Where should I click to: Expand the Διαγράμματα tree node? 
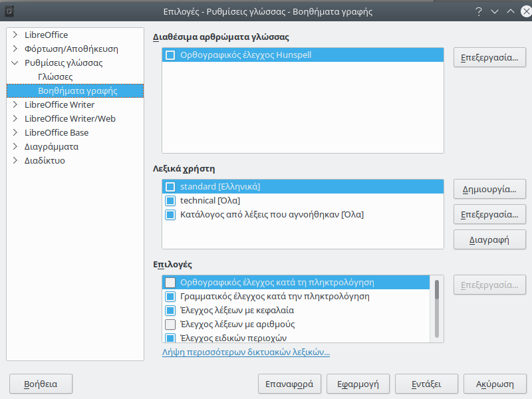(x=15, y=146)
